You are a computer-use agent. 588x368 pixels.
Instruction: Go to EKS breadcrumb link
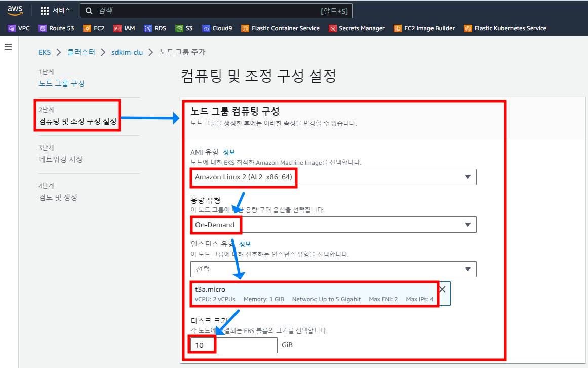tap(45, 52)
